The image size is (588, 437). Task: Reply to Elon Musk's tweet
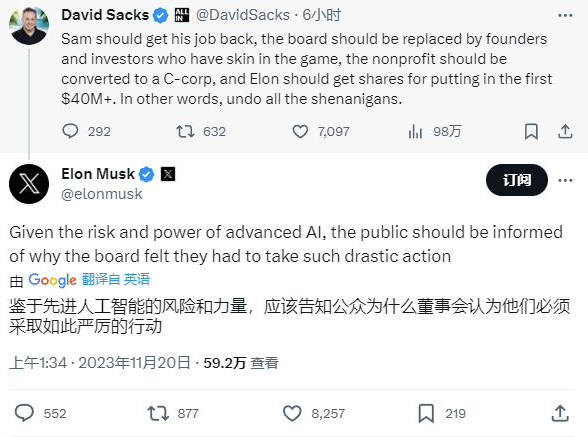coord(24,413)
